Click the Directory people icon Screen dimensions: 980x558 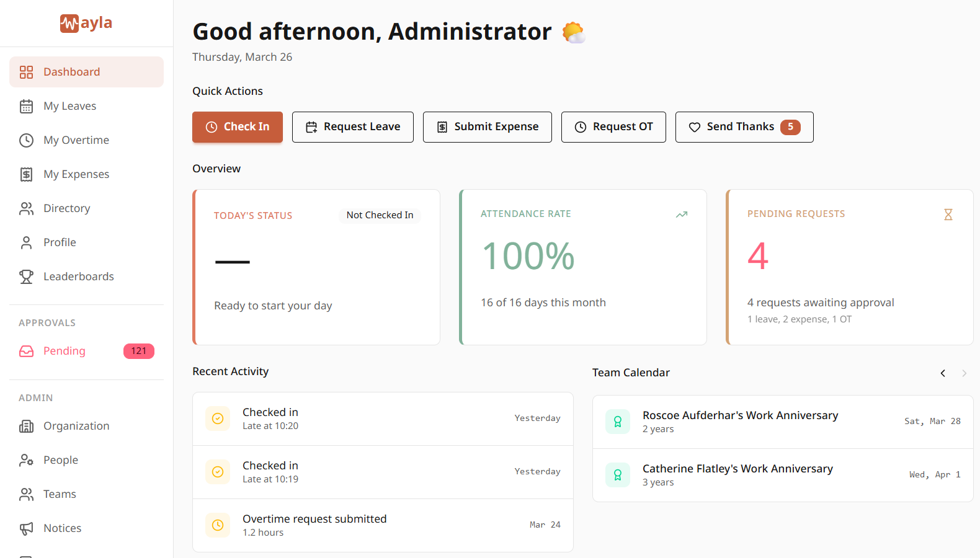click(26, 208)
